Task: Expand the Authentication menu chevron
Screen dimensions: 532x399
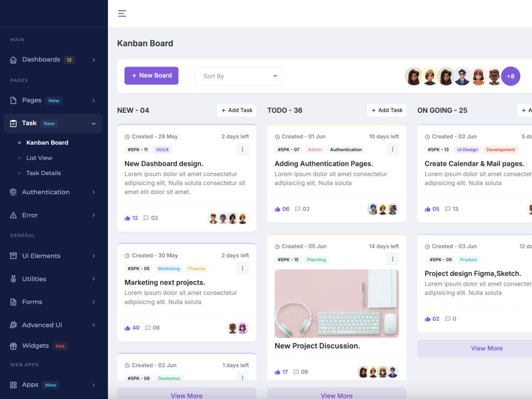Action: click(x=94, y=193)
